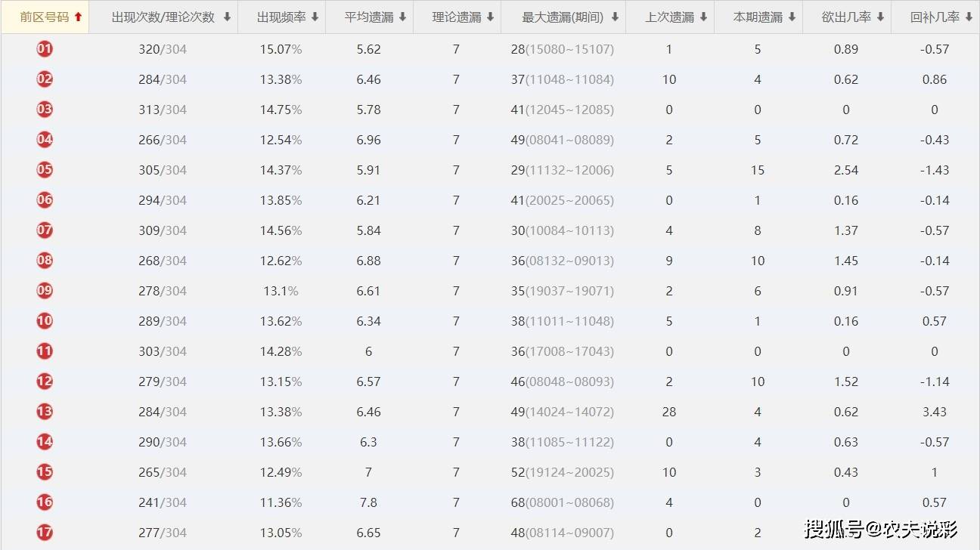
Task: Select period range 28(15080~15107)
Action: [563, 49]
